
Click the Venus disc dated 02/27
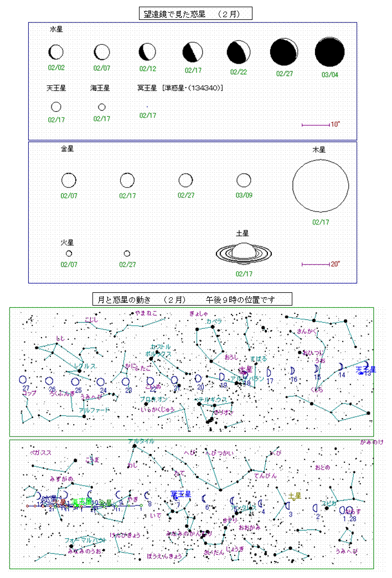click(x=185, y=180)
